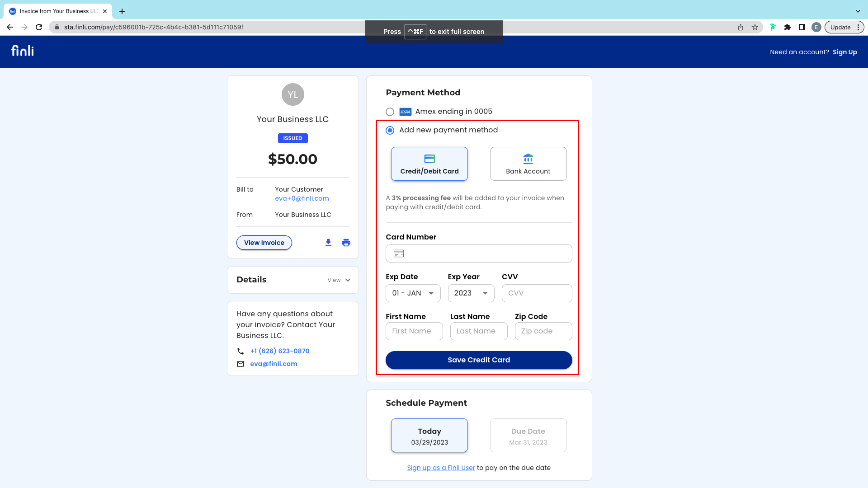
Task: Click the print invoice icon
Action: pos(346,243)
